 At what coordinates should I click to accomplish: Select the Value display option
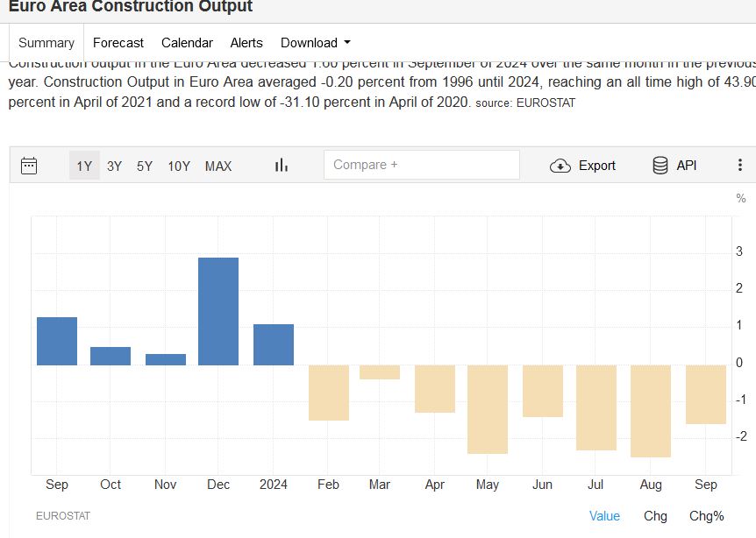(604, 516)
